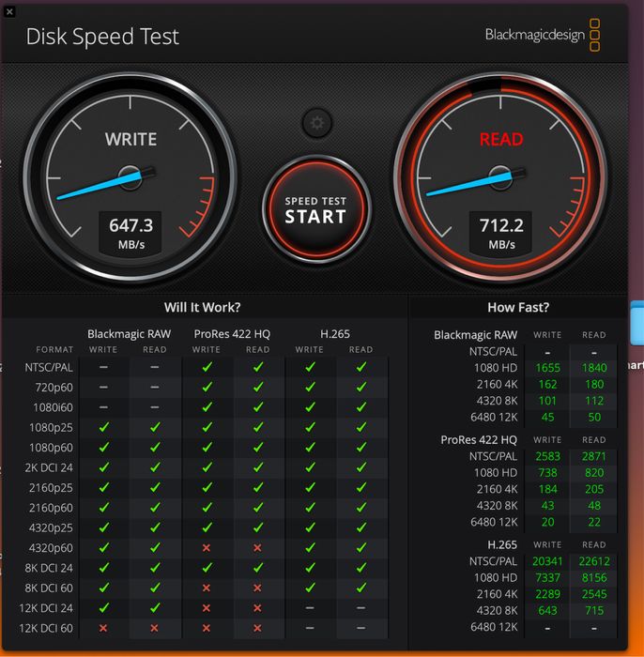Click the ProRes 422 HQ heading in How Fast
Image resolution: width=644 pixels, height=657 pixels.
click(x=479, y=440)
